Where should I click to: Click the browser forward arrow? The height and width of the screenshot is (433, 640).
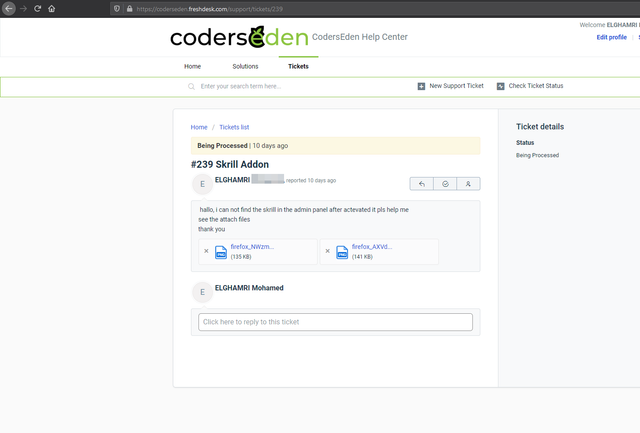coord(23,9)
